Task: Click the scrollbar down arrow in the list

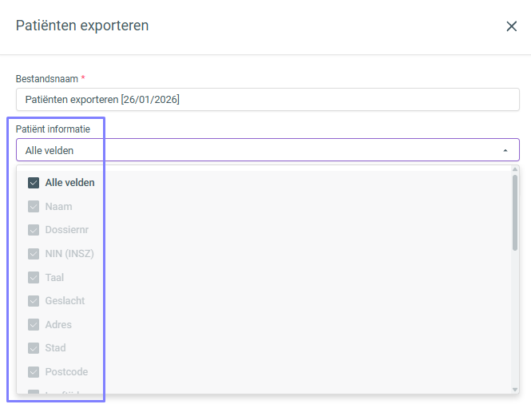Action: 515,389
